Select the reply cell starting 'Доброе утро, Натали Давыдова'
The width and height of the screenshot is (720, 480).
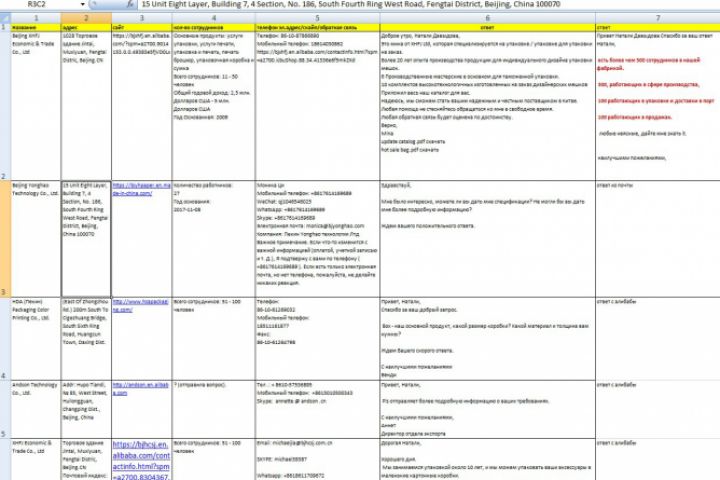point(488,106)
